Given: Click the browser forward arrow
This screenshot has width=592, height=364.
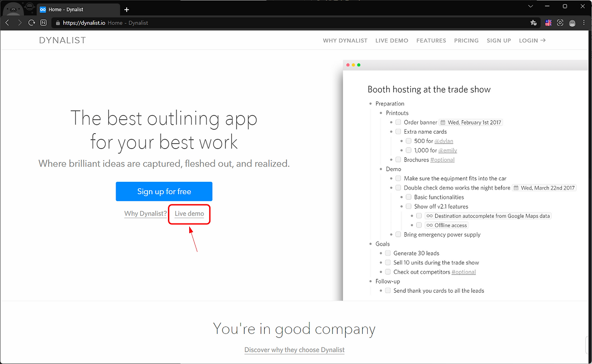Looking at the screenshot, I should (x=19, y=23).
